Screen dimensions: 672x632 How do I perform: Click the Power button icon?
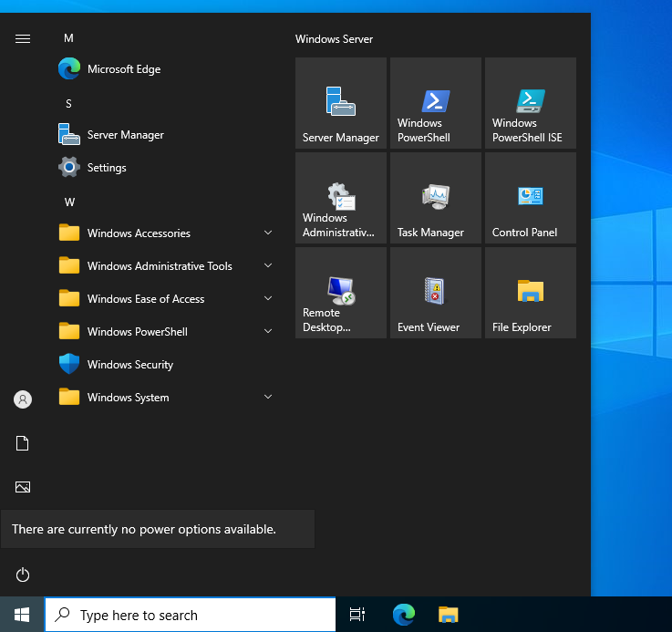23,575
